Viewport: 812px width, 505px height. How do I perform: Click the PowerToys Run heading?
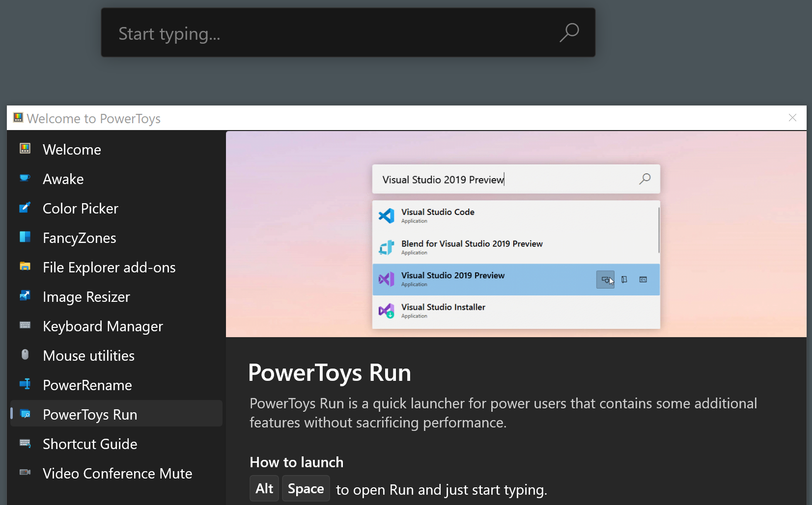[330, 372]
